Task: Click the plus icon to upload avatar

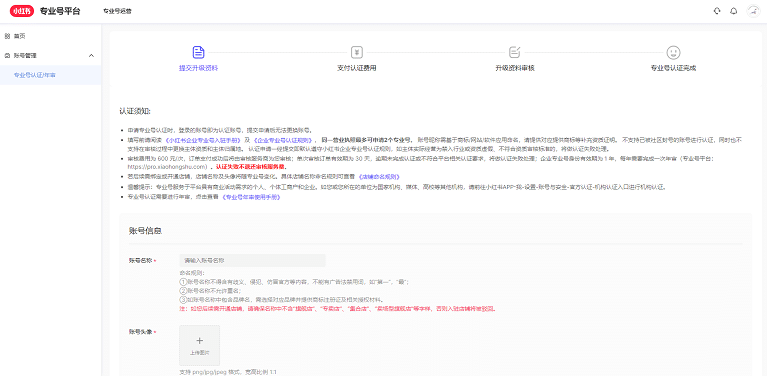Action: (199, 341)
